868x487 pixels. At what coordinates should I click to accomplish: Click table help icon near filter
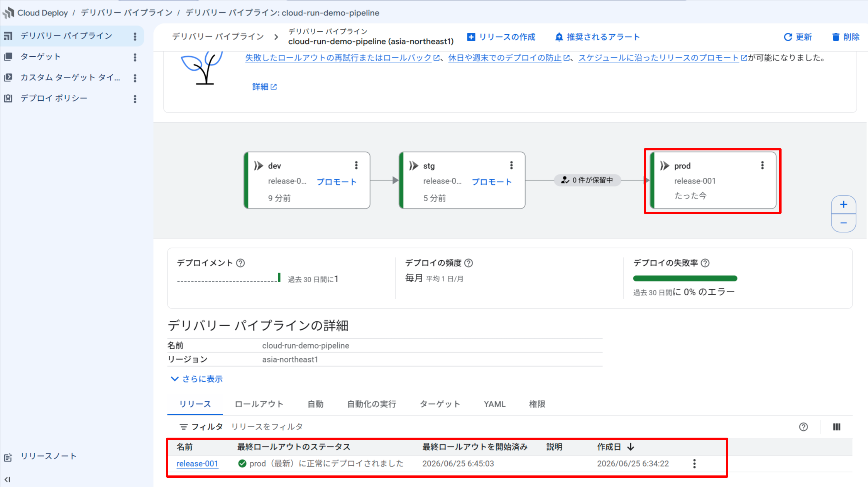804,427
